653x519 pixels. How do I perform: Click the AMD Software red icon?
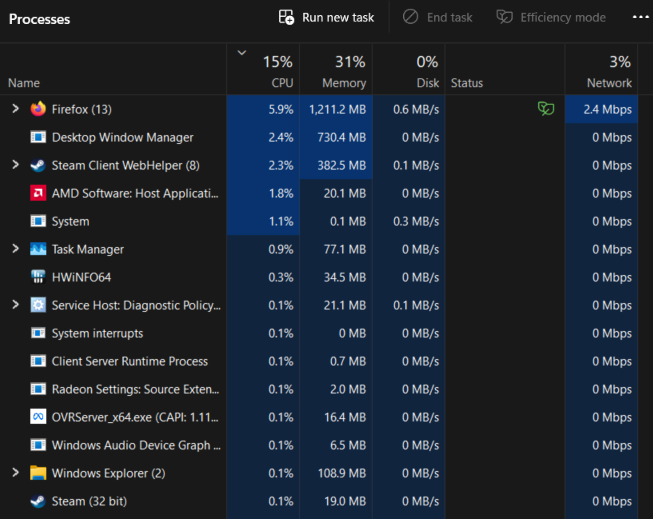click(x=38, y=193)
